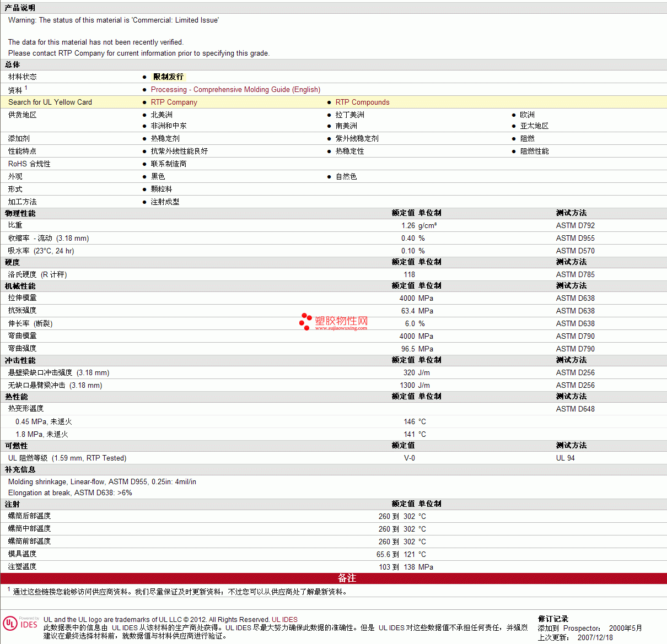
Task: Follow the red UL IDES link in the footer
Action: (x=284, y=620)
